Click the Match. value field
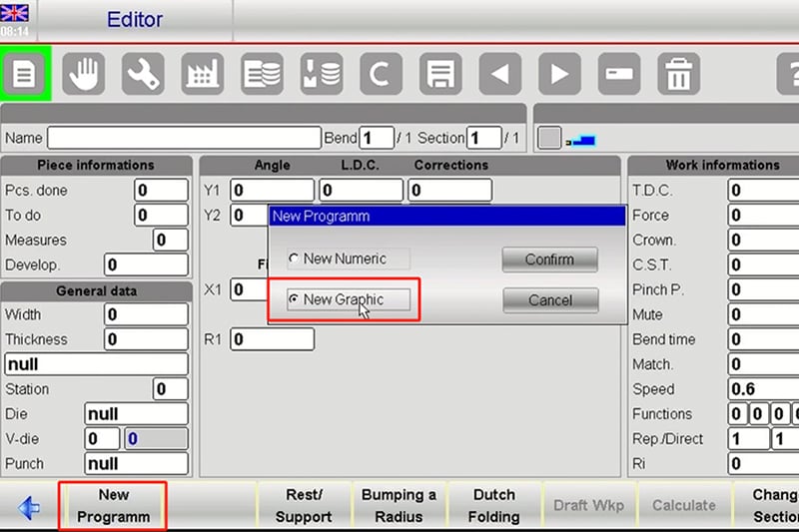The width and height of the screenshot is (799, 532). [763, 364]
